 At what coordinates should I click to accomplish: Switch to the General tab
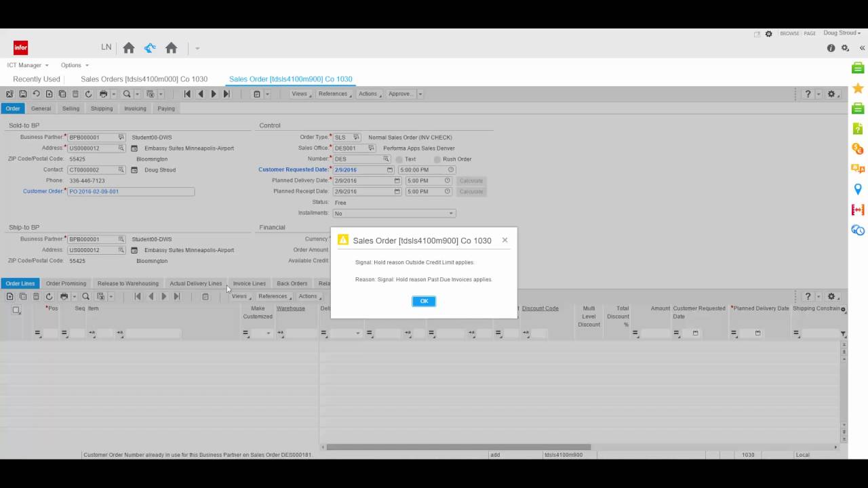(x=41, y=108)
